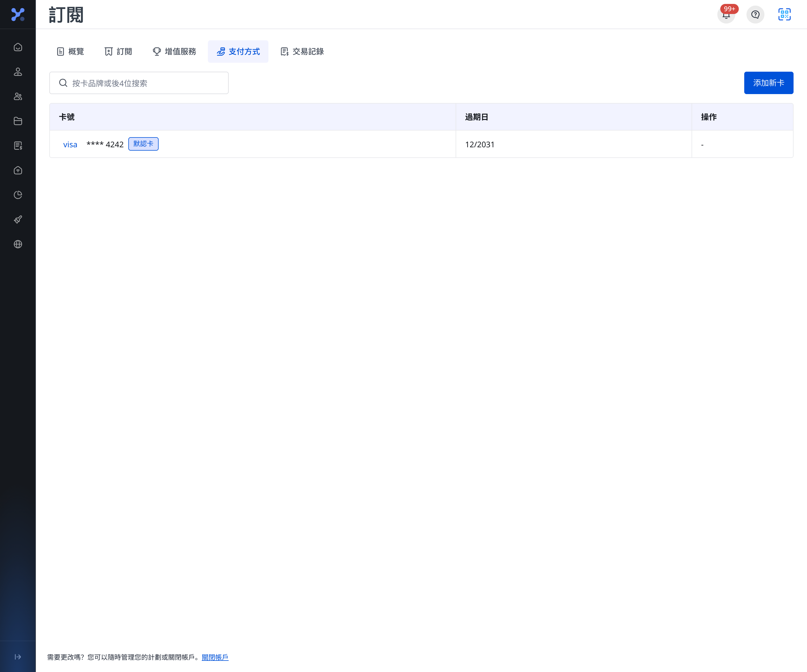Screen dimensions: 807x672
Task: Open the help question mark icon
Action: click(x=755, y=15)
